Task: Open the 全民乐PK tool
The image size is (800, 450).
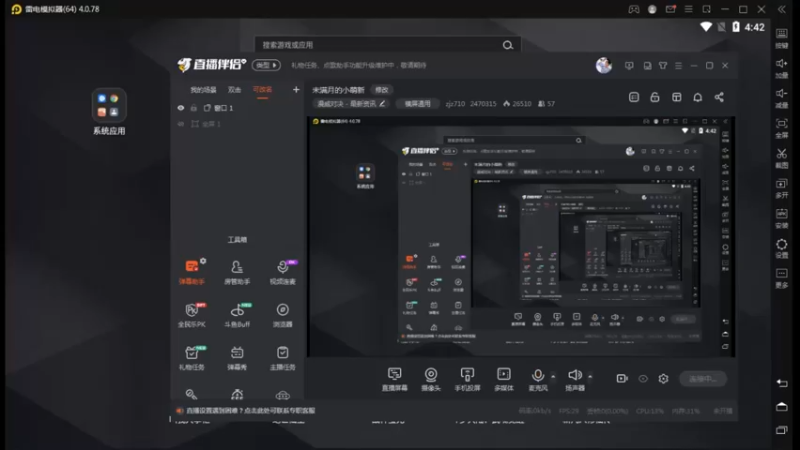Action: coord(192,315)
